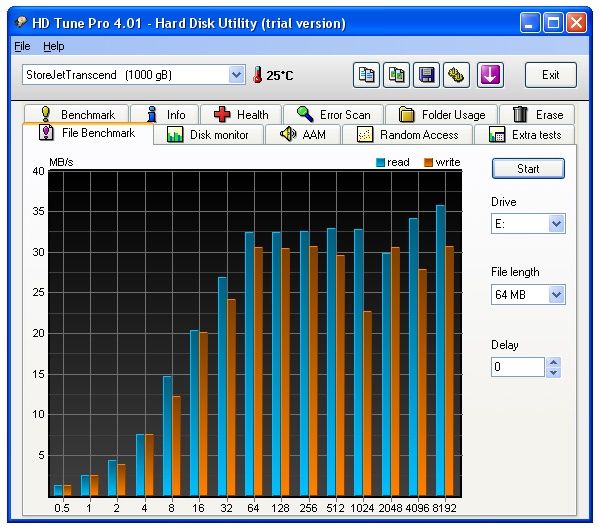Click the copy screenshot to clipboard icon
The width and height of the screenshot is (599, 530).
(396, 75)
